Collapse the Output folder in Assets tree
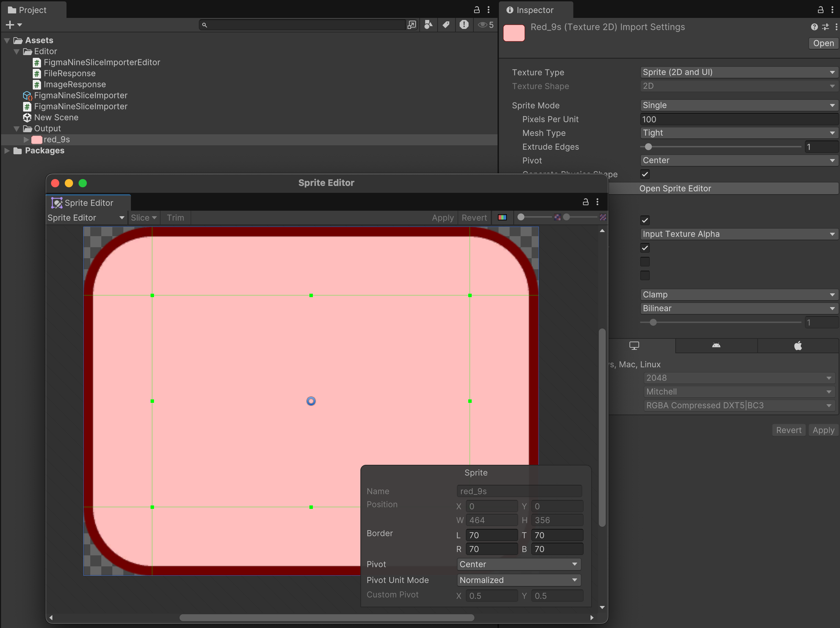Image resolution: width=840 pixels, height=628 pixels. (x=16, y=129)
